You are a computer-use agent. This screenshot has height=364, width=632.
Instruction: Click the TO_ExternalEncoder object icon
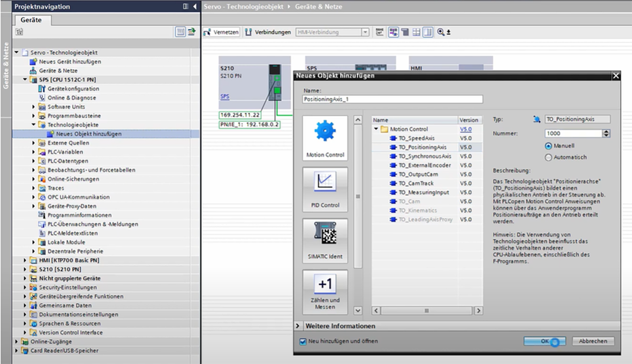pos(393,165)
